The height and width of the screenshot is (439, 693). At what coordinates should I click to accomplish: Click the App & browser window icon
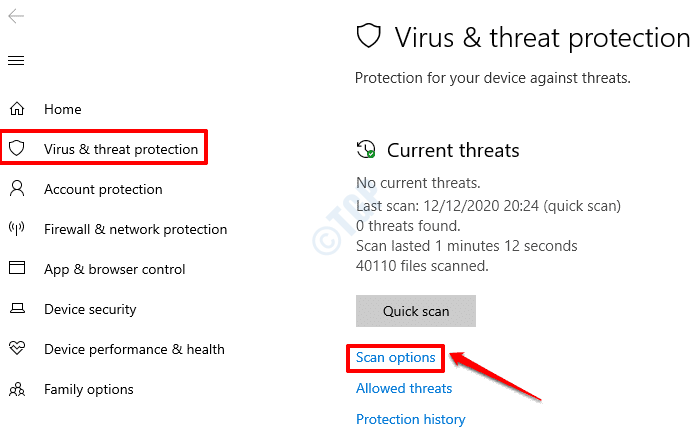point(17,268)
